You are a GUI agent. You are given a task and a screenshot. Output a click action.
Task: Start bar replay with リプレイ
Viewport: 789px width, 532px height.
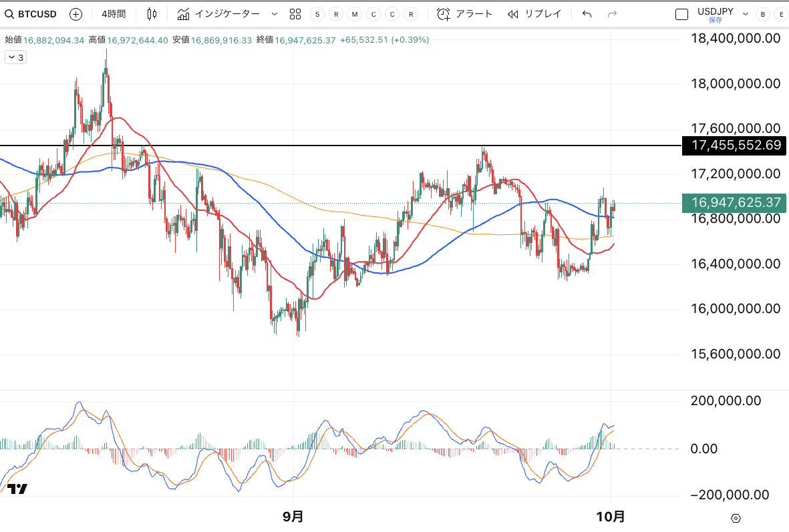point(534,13)
